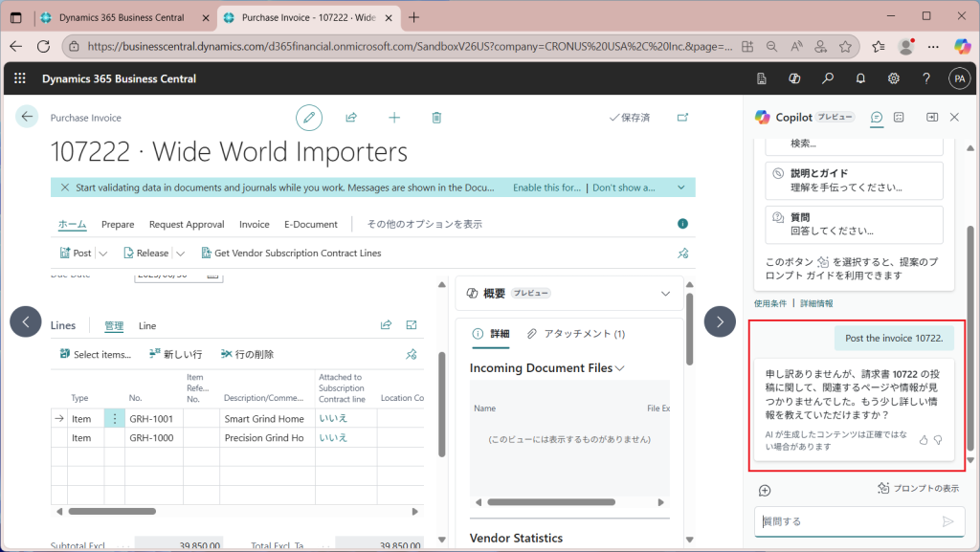Share the purchase invoice page
This screenshot has height=552, width=980.
[351, 118]
